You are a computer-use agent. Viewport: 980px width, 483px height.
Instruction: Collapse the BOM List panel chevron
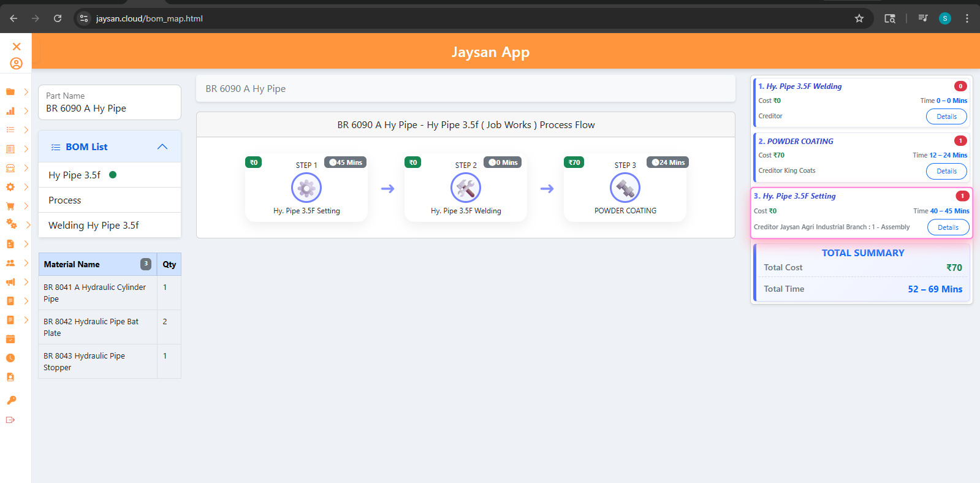coord(162,147)
